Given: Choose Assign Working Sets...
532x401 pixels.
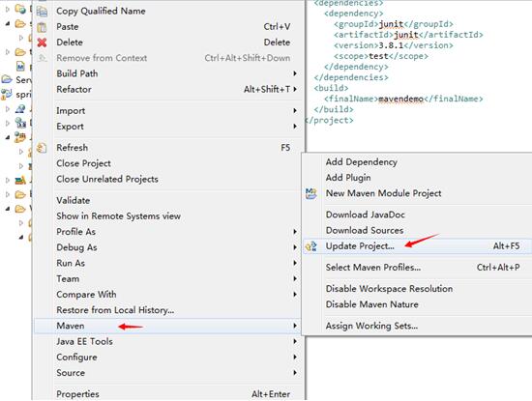Looking at the screenshot, I should tap(417, 326).
